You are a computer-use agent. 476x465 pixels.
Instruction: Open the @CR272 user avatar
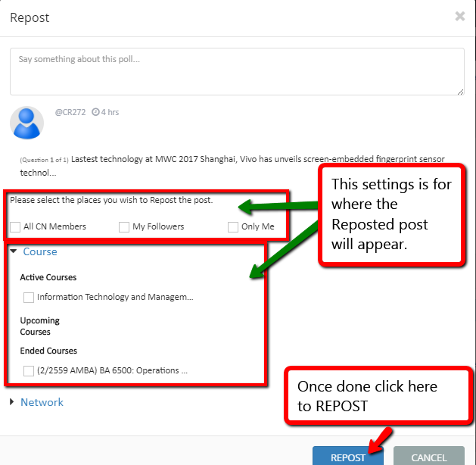pos(26,123)
